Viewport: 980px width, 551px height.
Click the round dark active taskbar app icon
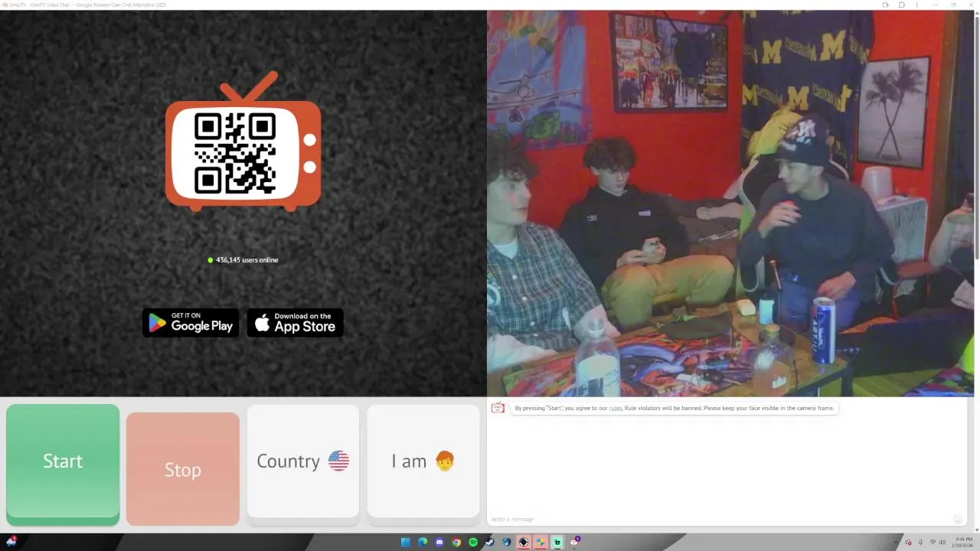(x=524, y=543)
